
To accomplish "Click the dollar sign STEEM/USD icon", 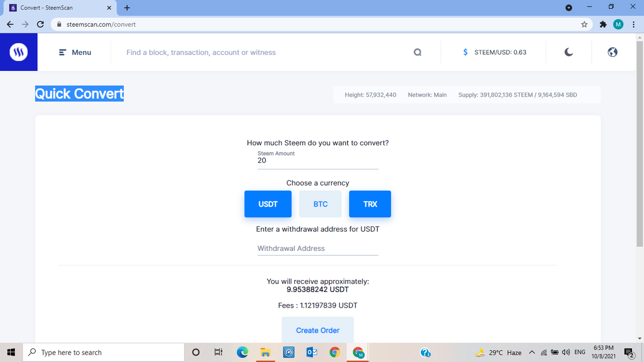I will pos(465,52).
